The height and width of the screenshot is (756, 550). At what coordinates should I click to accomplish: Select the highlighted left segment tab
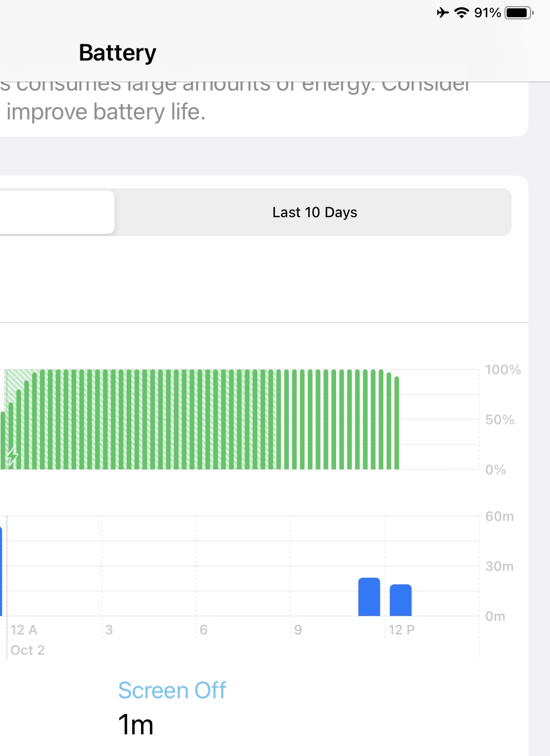(56, 212)
